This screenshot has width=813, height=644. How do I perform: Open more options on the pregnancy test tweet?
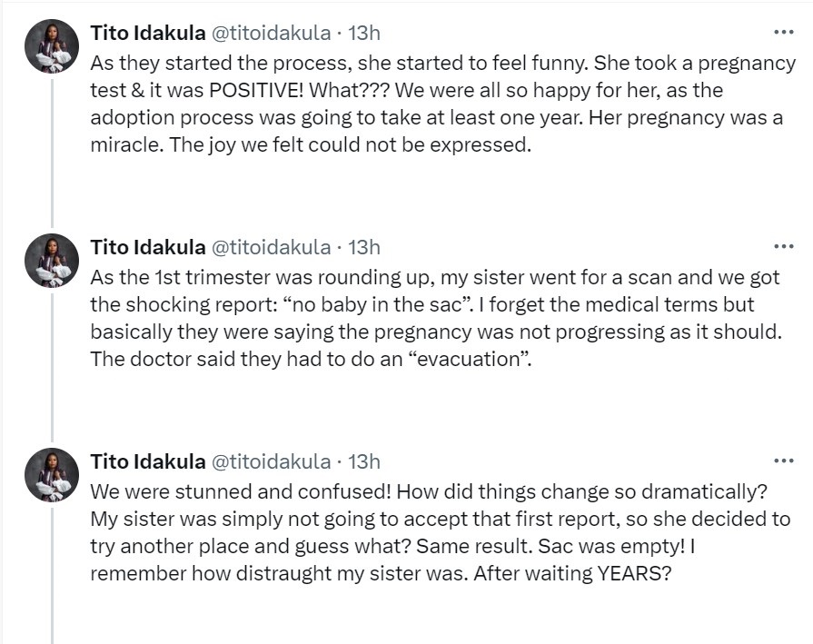click(x=782, y=33)
